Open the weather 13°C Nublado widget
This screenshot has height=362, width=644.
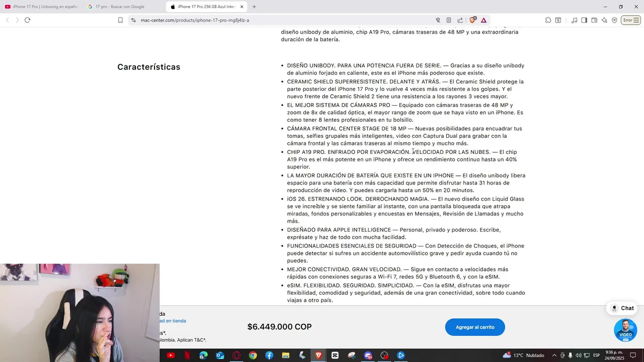click(x=523, y=355)
